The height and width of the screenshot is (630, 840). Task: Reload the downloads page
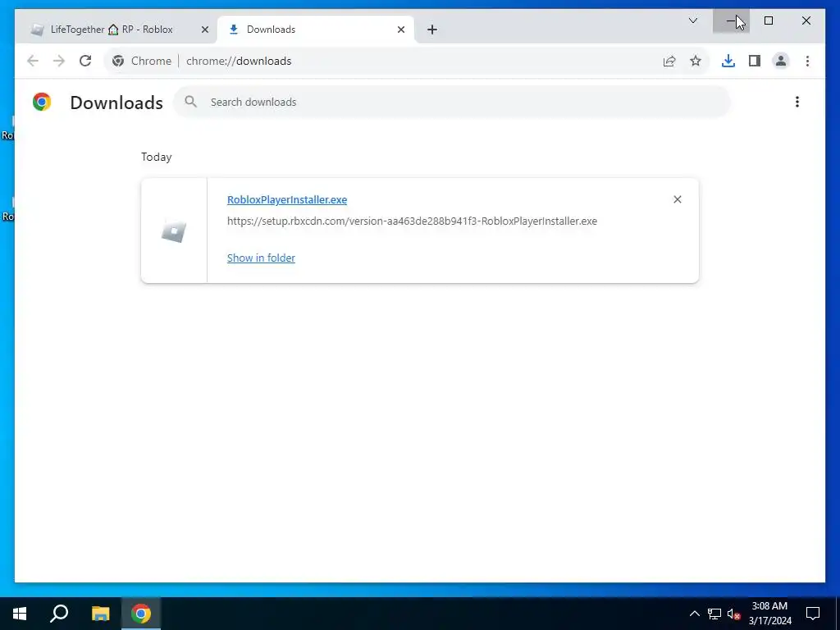[85, 61]
